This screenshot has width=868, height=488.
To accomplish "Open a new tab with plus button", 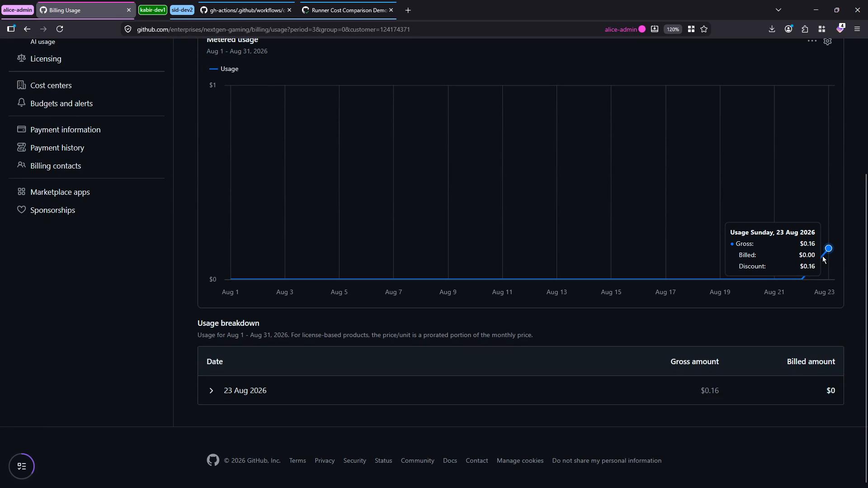I will [x=408, y=10].
